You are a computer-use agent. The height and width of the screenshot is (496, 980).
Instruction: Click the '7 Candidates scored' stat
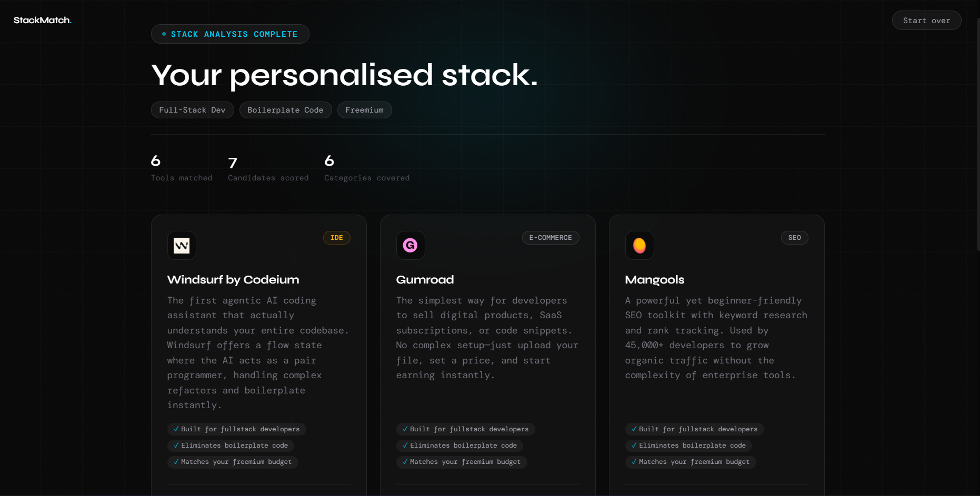[x=268, y=168]
